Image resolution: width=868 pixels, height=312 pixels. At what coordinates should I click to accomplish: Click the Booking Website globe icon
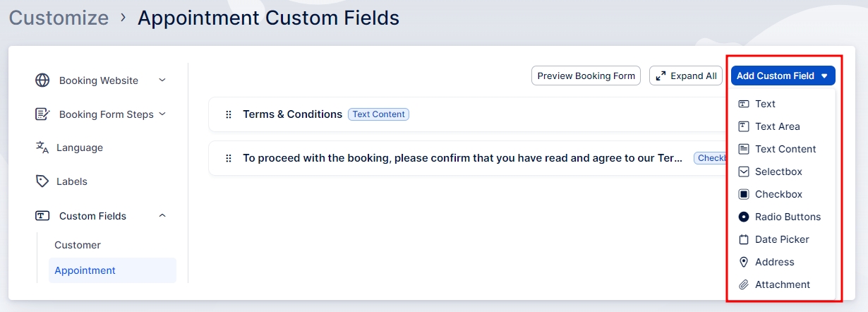pyautogui.click(x=42, y=80)
